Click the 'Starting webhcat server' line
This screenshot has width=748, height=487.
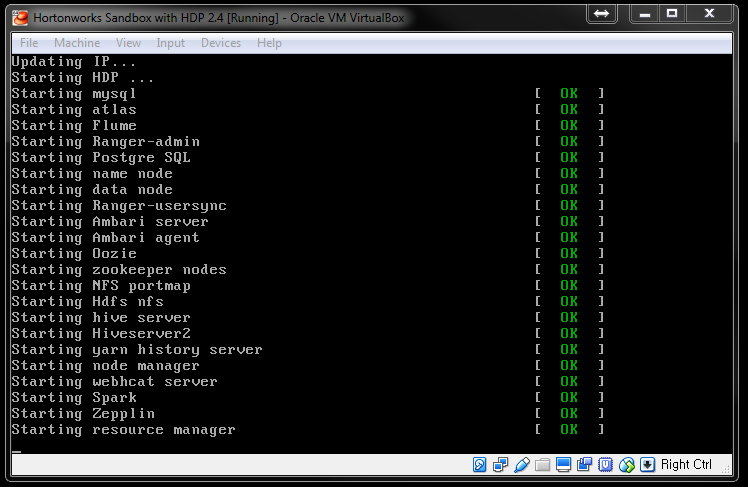click(114, 382)
